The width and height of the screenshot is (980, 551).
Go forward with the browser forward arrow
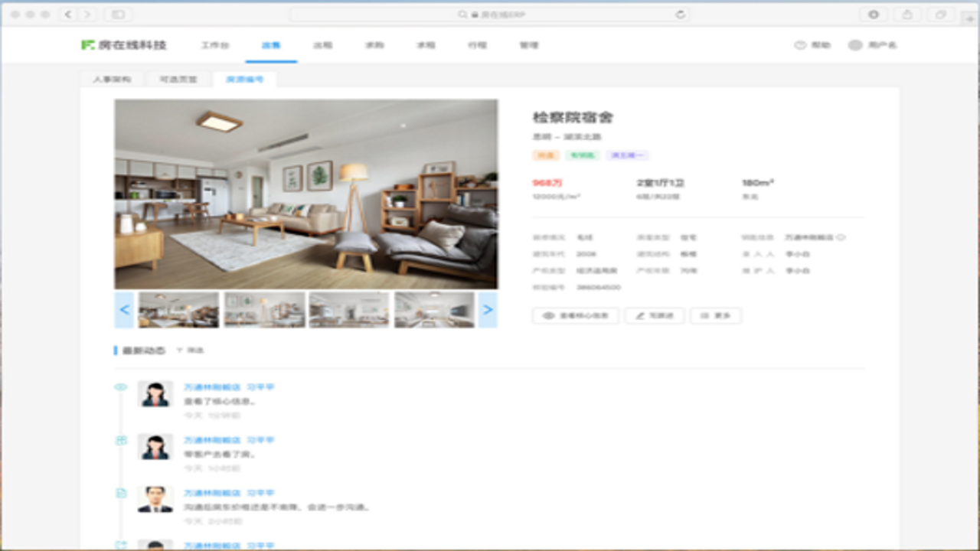88,15
